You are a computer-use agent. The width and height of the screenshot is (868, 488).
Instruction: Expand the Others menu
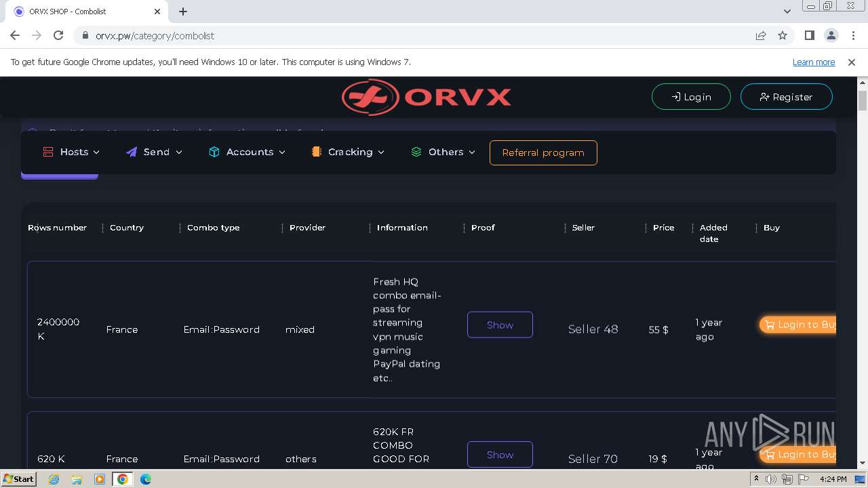tap(443, 152)
